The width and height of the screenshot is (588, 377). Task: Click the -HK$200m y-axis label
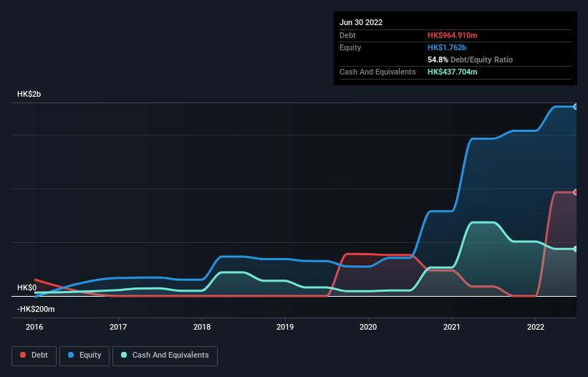coord(36,309)
